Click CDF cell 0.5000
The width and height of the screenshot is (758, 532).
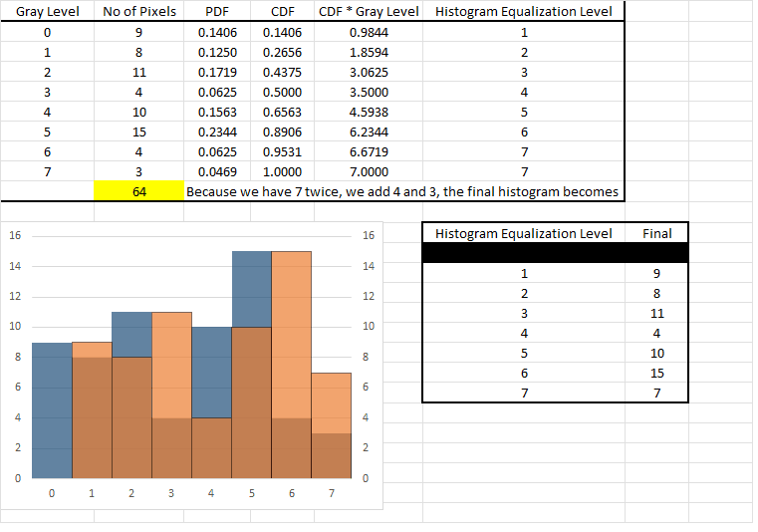click(282, 92)
